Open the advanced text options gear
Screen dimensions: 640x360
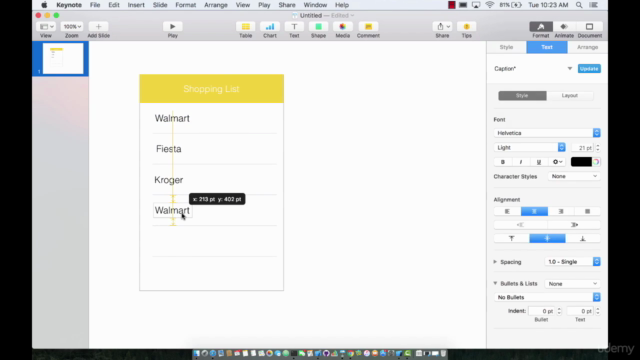557,162
